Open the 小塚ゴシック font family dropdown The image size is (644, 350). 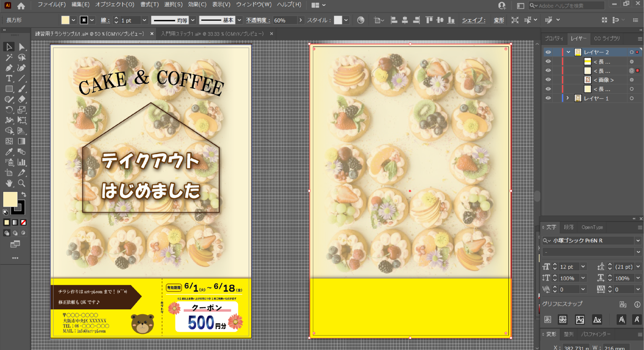(x=638, y=241)
